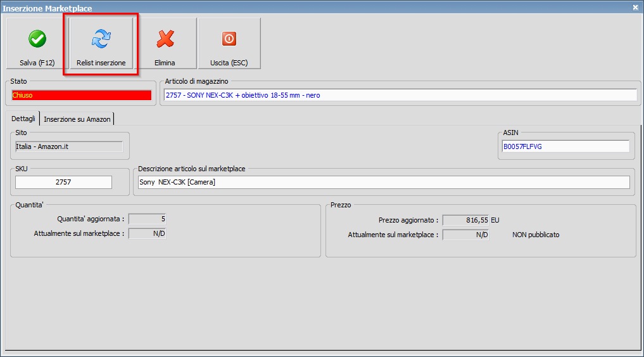Click the green checkmark Salva icon

point(37,39)
